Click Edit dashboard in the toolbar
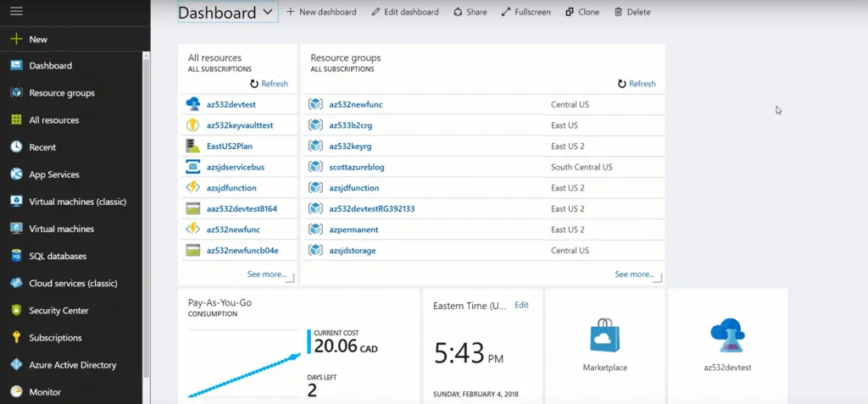Viewport: 868px width, 404px height. pyautogui.click(x=405, y=12)
